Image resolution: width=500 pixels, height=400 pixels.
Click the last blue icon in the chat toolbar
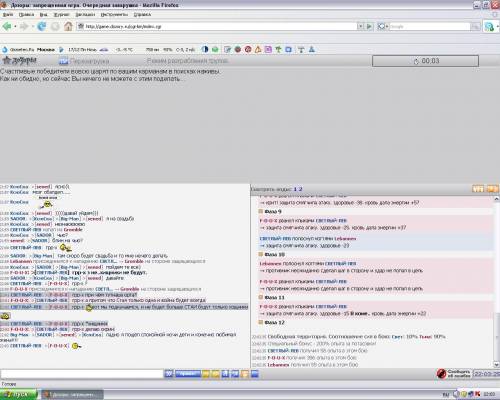click(255, 374)
